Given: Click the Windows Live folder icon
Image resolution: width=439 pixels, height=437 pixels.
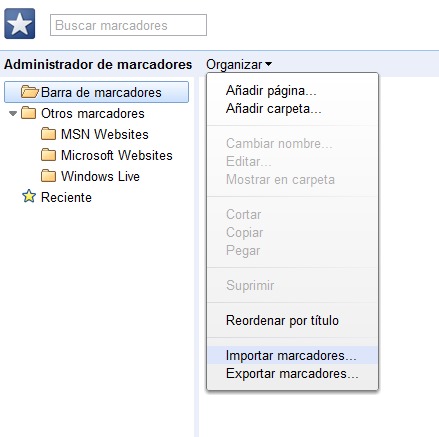Looking at the screenshot, I should click(x=48, y=176).
